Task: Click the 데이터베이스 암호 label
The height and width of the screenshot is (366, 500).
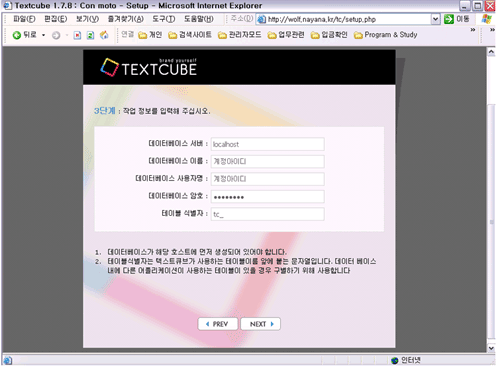Action: (178, 196)
